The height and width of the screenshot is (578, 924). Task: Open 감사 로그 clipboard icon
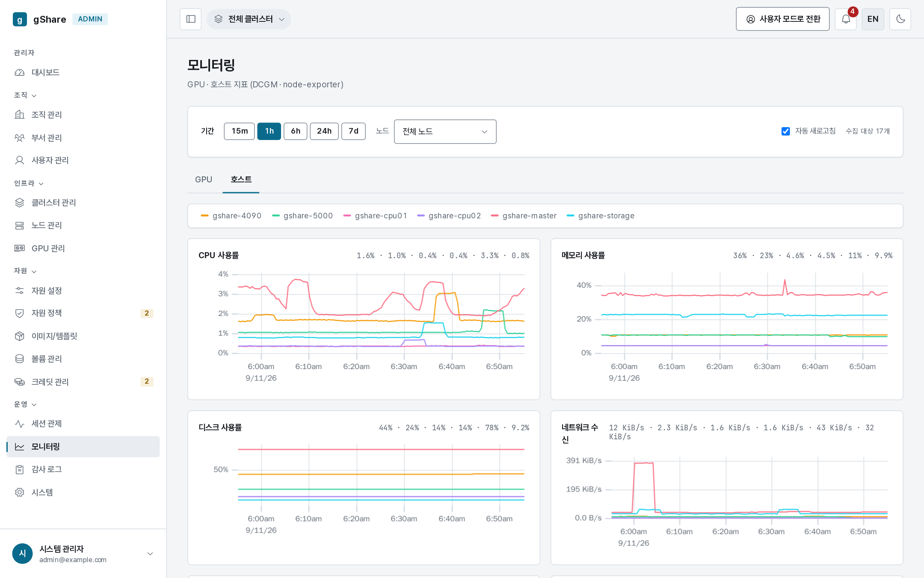[x=20, y=470]
